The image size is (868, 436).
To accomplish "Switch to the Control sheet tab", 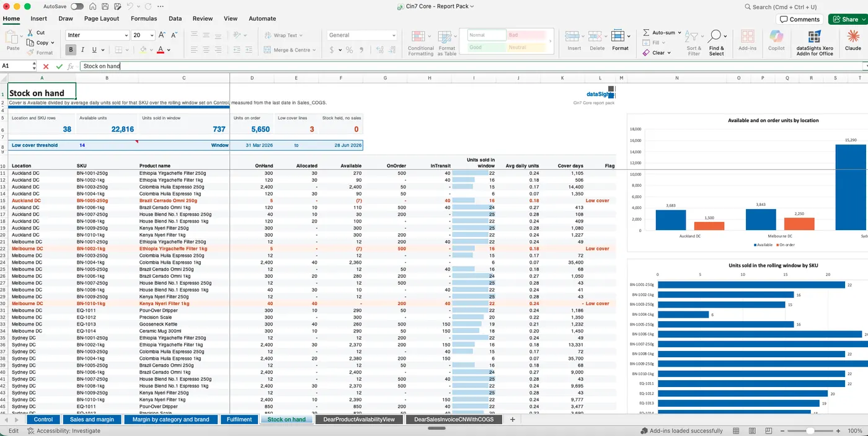I will 43,419.
